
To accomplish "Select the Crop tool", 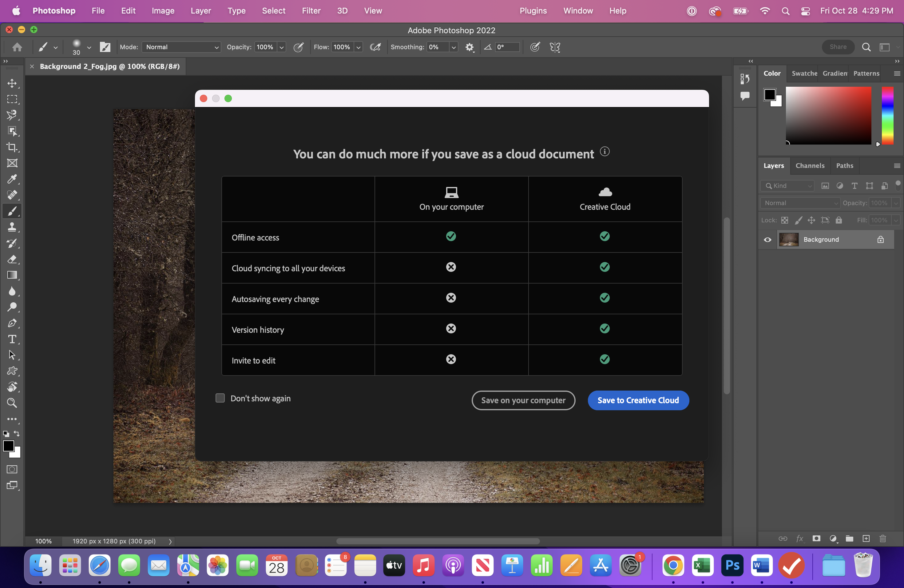I will pos(12,147).
